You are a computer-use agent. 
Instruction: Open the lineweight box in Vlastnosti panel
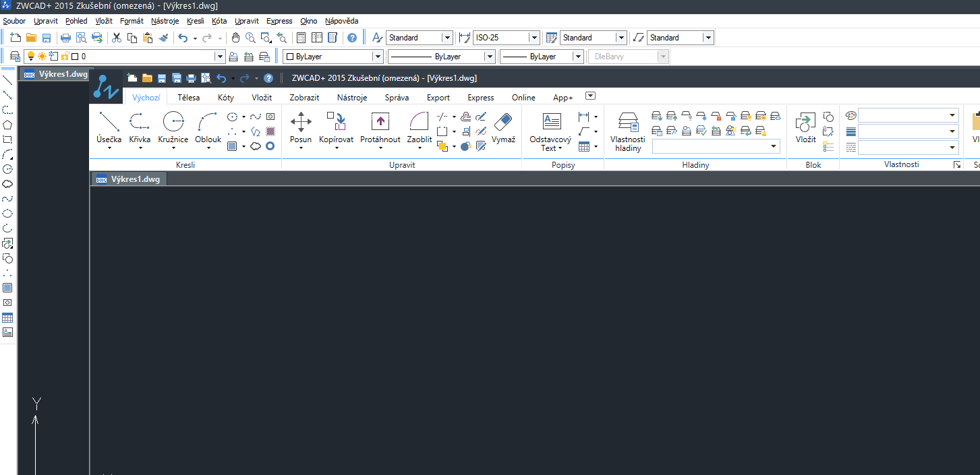tap(908, 131)
